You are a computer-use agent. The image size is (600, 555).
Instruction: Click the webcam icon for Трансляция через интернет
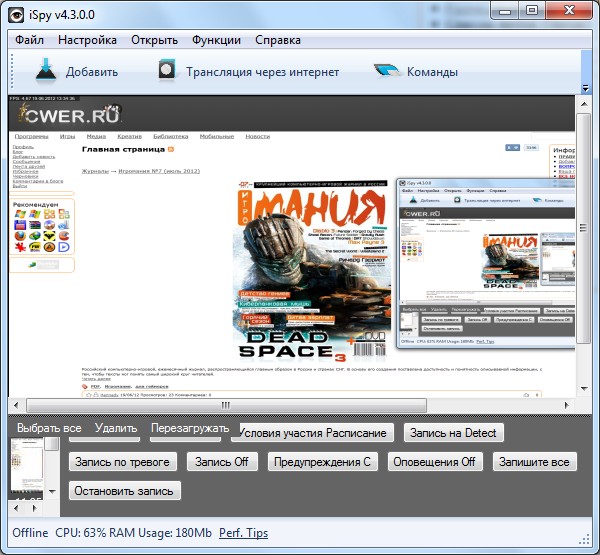coord(167,71)
